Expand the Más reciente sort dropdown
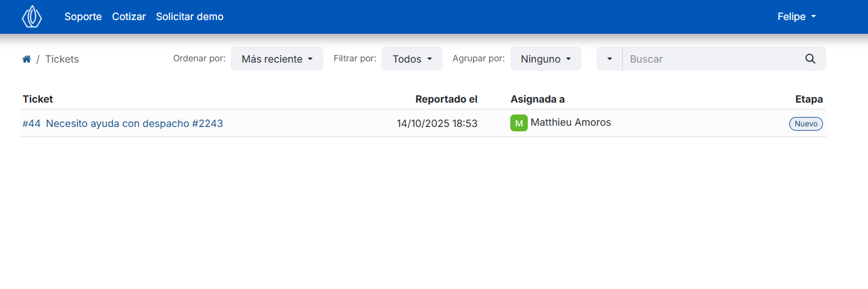The height and width of the screenshot is (289, 868). pos(277,59)
